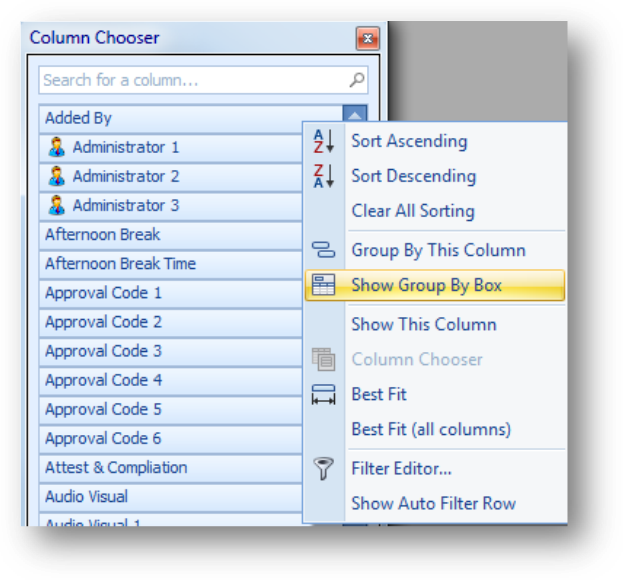Click the Administrator 1 user icon

click(x=57, y=147)
